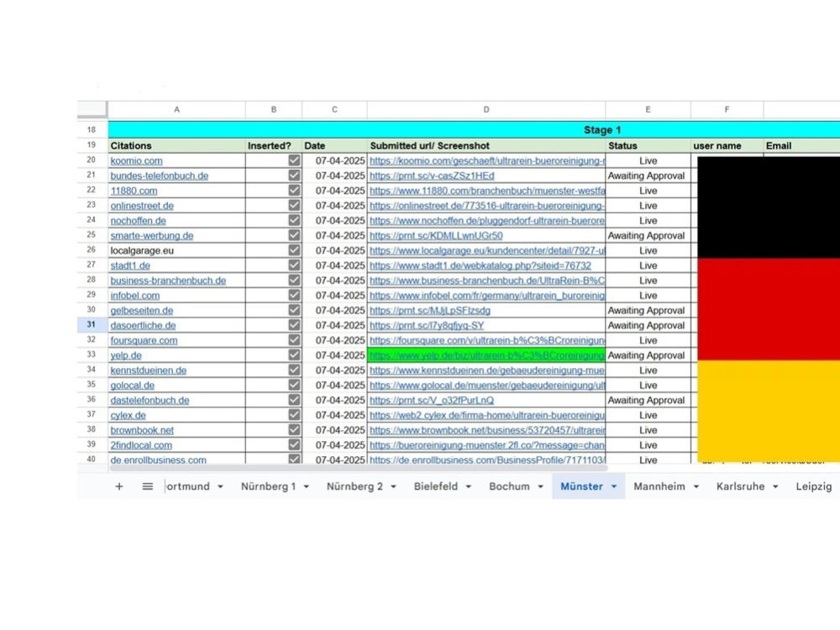Open the foursquare.com citation link
Screen dimensions: 840x630
[144, 341]
